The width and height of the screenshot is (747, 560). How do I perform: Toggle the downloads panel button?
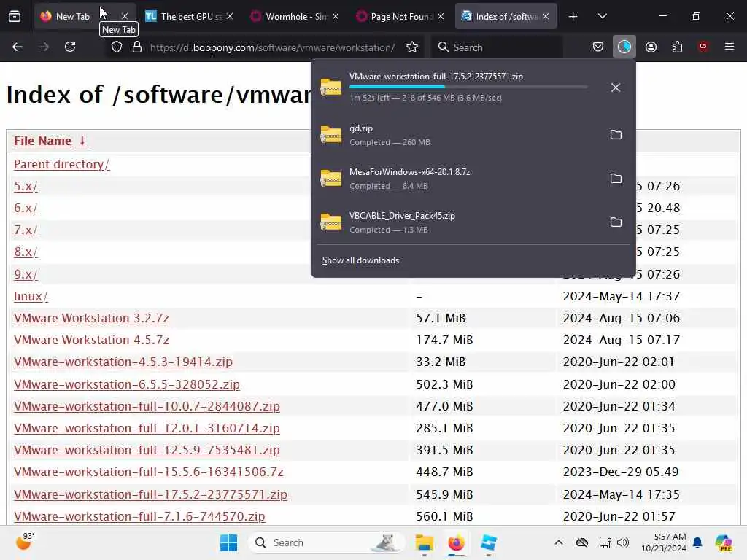point(624,47)
